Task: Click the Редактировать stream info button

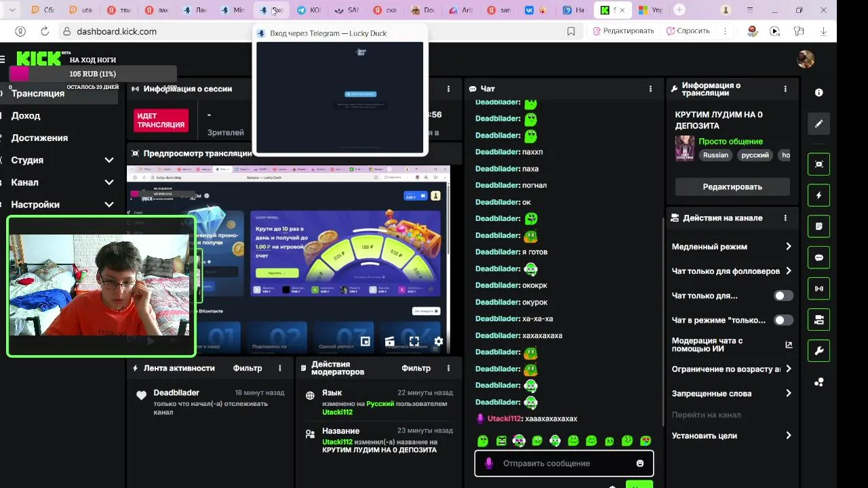Action: point(732,187)
